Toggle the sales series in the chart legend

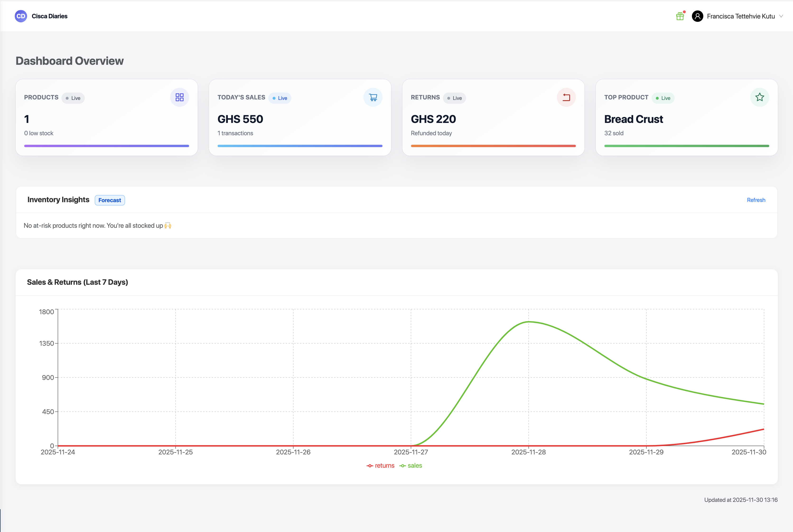pos(415,466)
